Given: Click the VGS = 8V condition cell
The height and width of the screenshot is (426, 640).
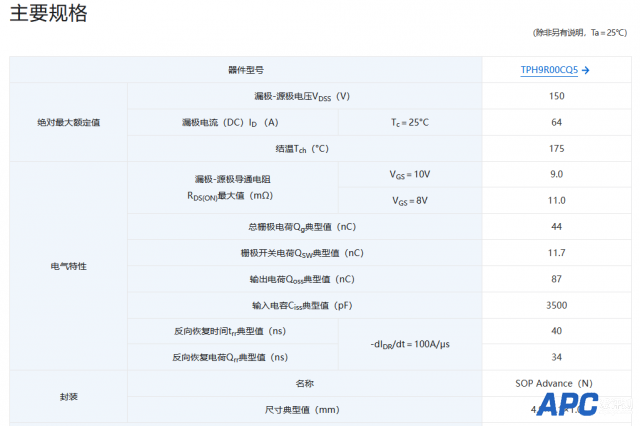Looking at the screenshot, I should [x=409, y=200].
